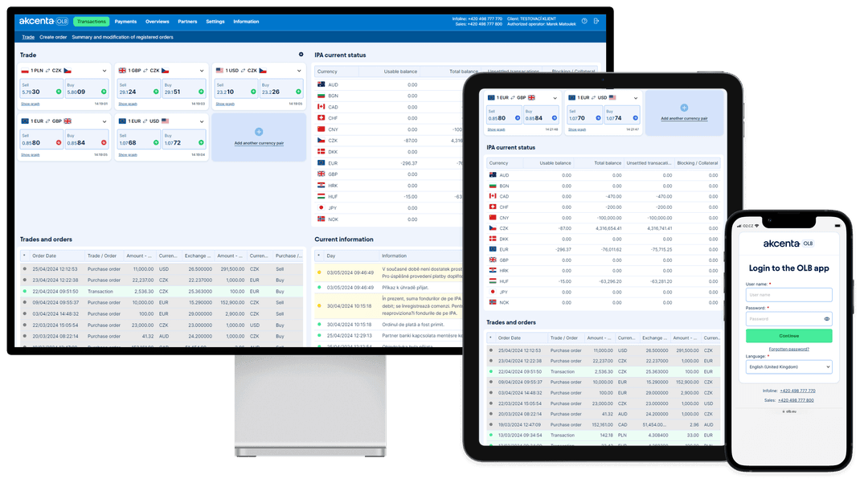The height and width of the screenshot is (487, 868).
Task: Switch to the Create order tab
Action: coord(53,37)
